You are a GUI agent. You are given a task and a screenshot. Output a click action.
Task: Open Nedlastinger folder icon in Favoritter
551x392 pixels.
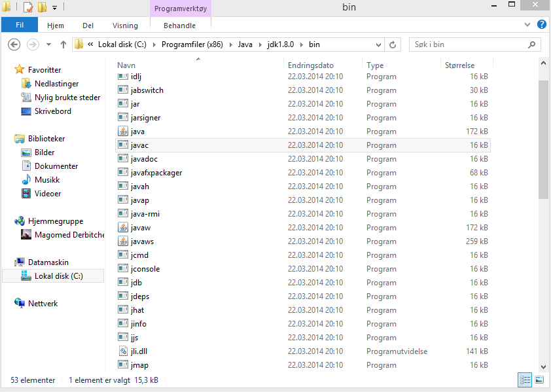[x=26, y=84]
